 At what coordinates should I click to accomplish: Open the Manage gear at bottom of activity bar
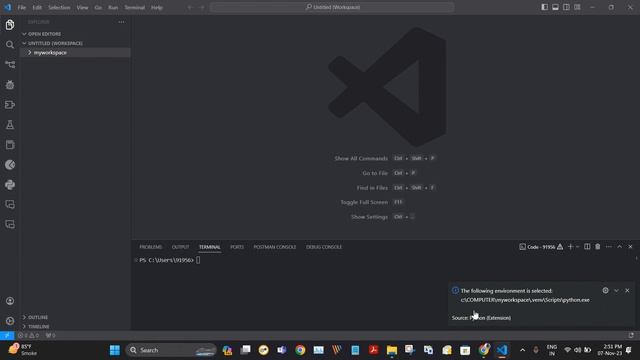pyautogui.click(x=10, y=321)
